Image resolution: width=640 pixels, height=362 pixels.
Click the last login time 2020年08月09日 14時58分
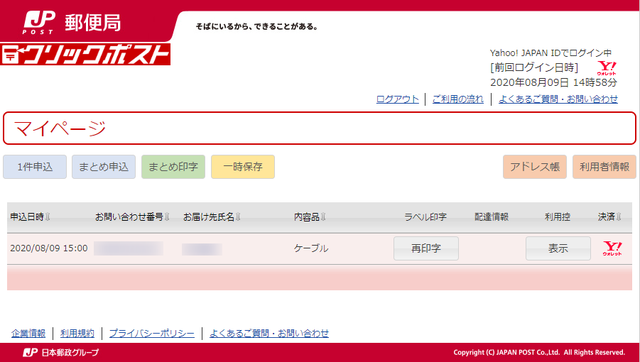[x=553, y=82]
